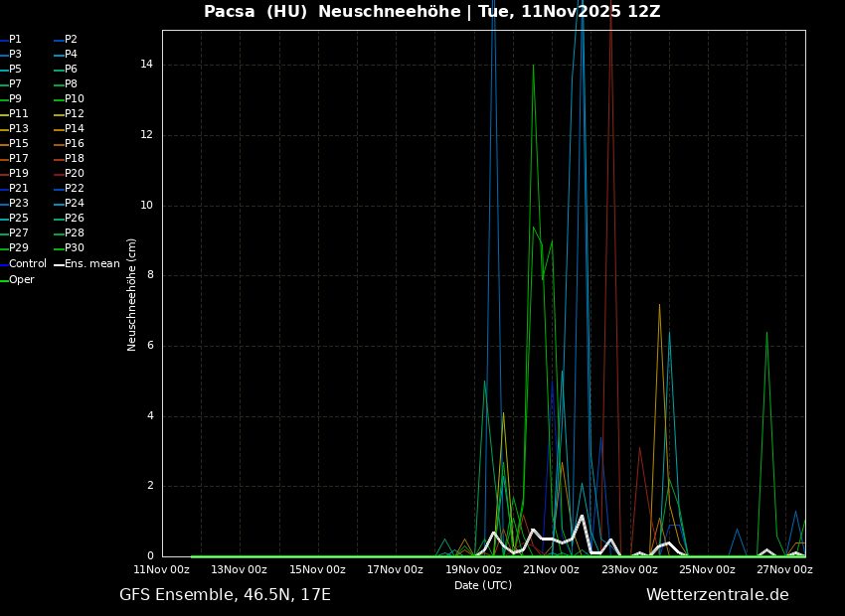
Task: Click the P10 legend entry
Action: [x=74, y=99]
